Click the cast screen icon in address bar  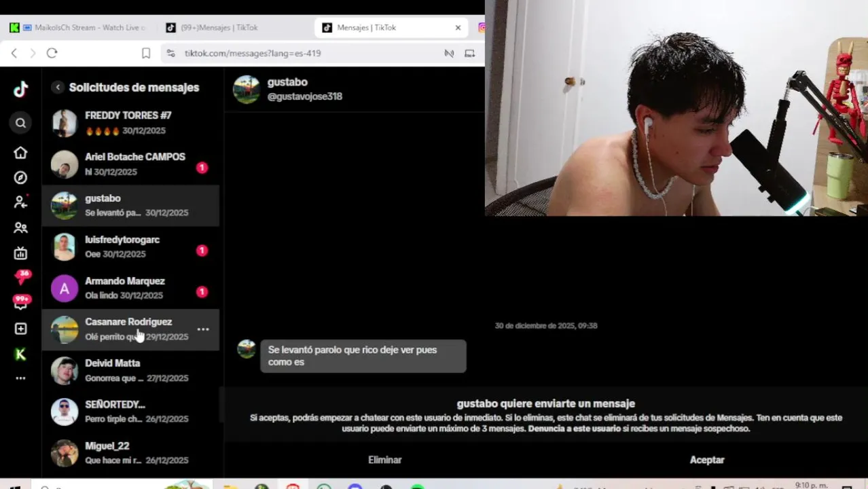coord(469,53)
